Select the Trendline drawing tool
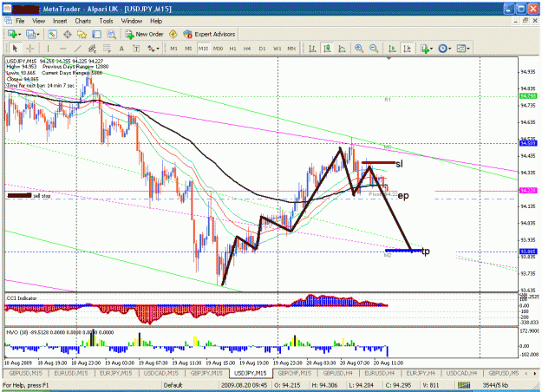This screenshot has height=392, width=542. click(x=77, y=49)
